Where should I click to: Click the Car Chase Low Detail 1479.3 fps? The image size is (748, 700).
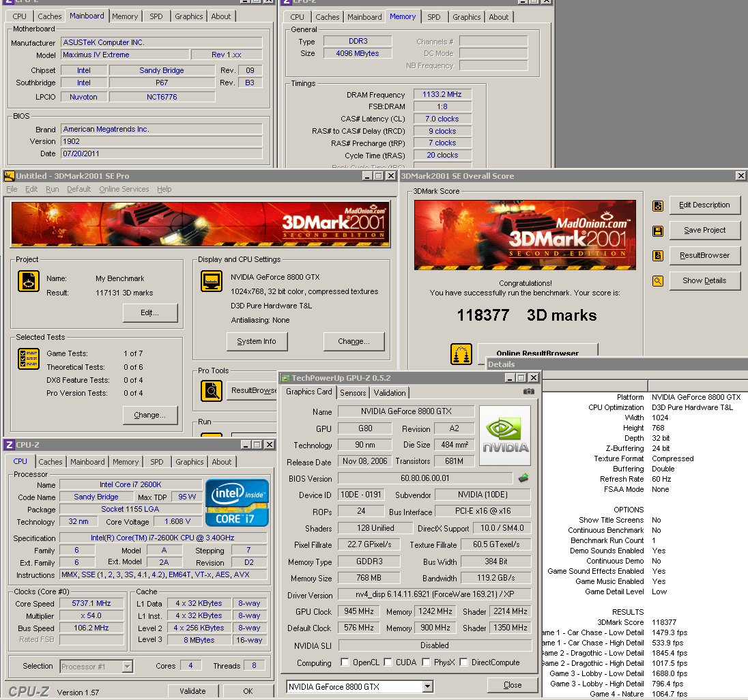(x=670, y=632)
